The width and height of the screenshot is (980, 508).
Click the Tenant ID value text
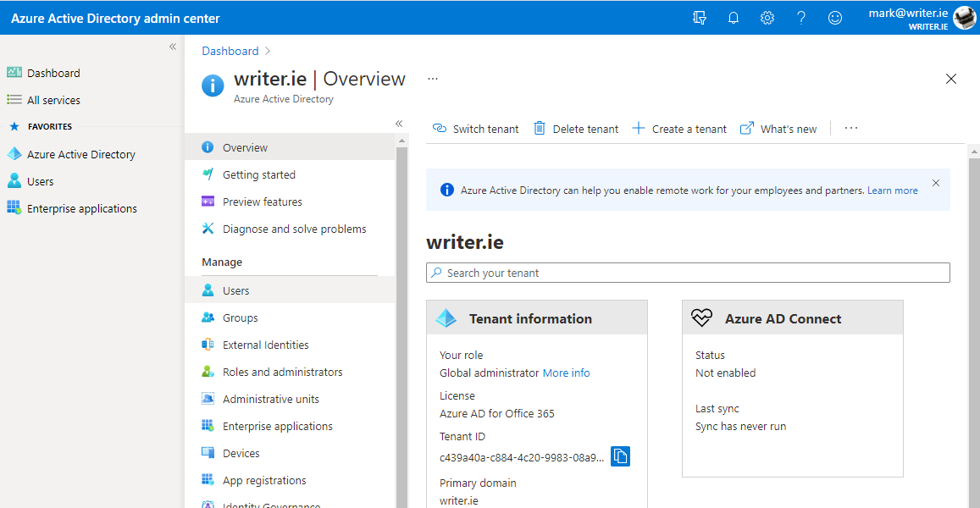point(522,458)
